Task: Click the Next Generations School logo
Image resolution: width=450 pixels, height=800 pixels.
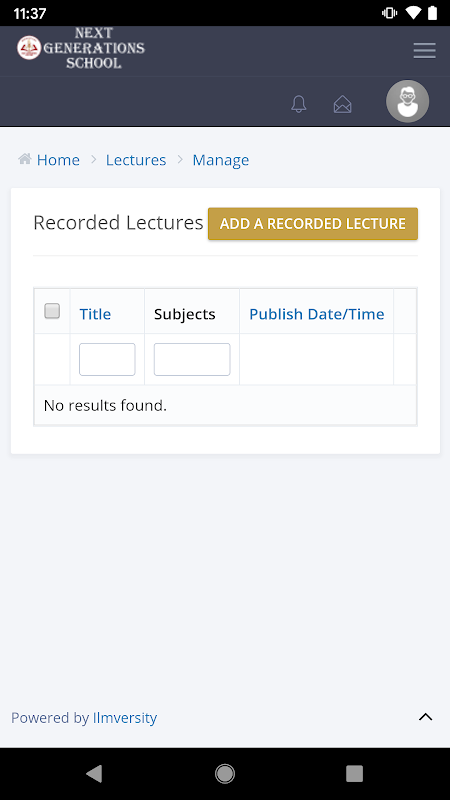Action: pyautogui.click(x=81, y=48)
